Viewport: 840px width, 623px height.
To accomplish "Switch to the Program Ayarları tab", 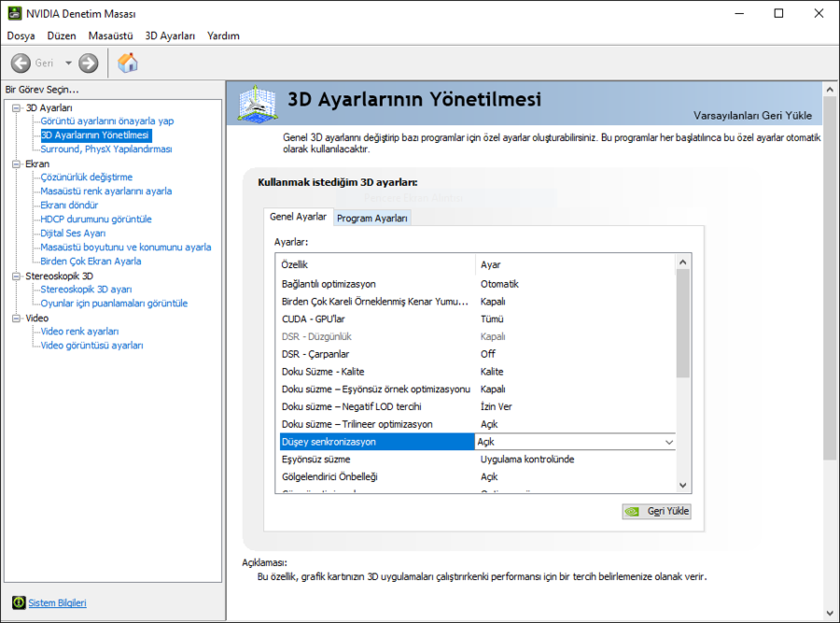I will [372, 219].
